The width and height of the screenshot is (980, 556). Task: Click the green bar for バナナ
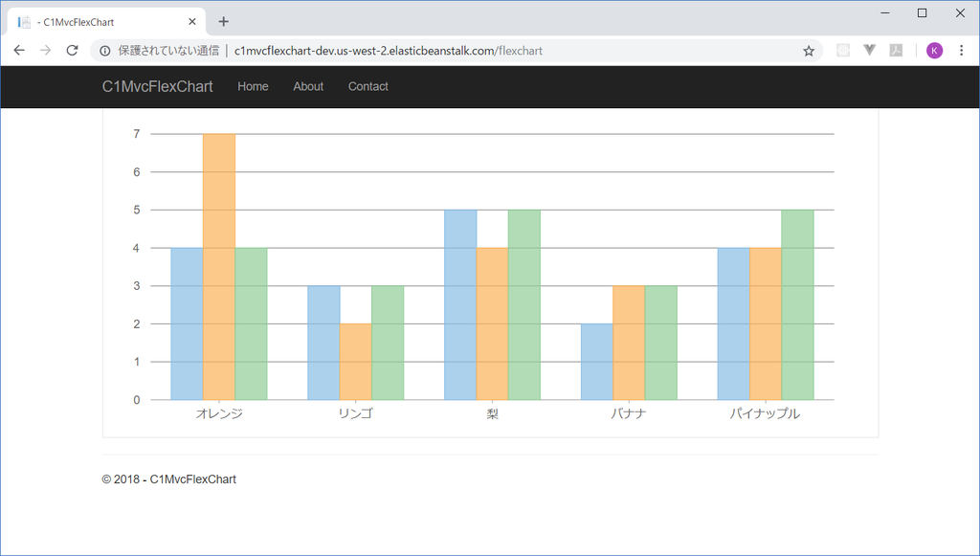coord(661,343)
